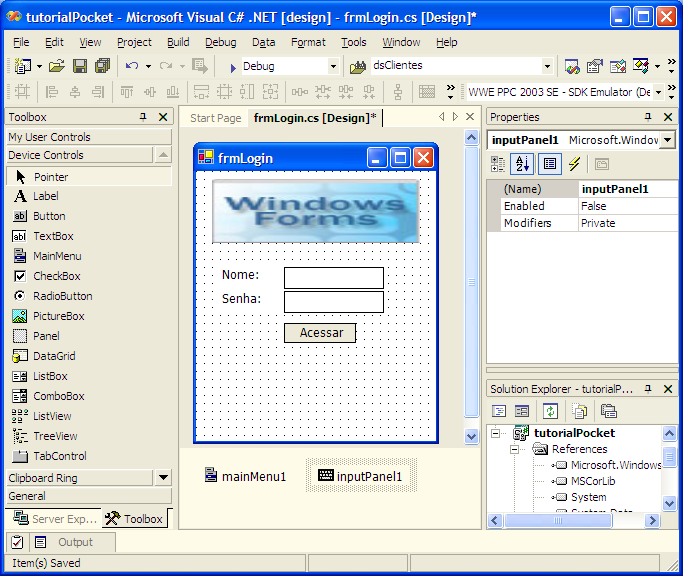Screen dimensions: 683x576
Task: Switch to the Start Page tab
Action: click(x=215, y=118)
